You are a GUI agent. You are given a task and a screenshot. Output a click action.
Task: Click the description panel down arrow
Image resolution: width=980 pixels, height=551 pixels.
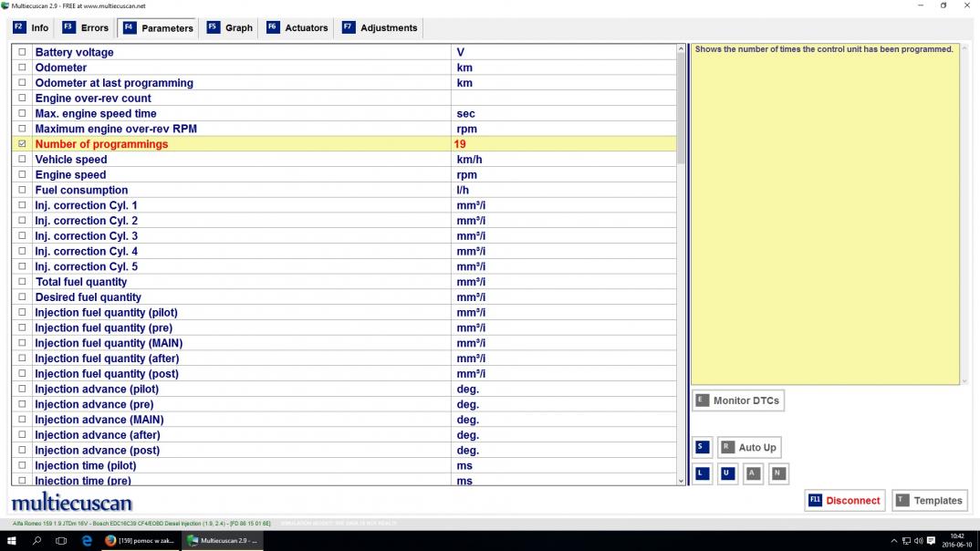point(964,380)
